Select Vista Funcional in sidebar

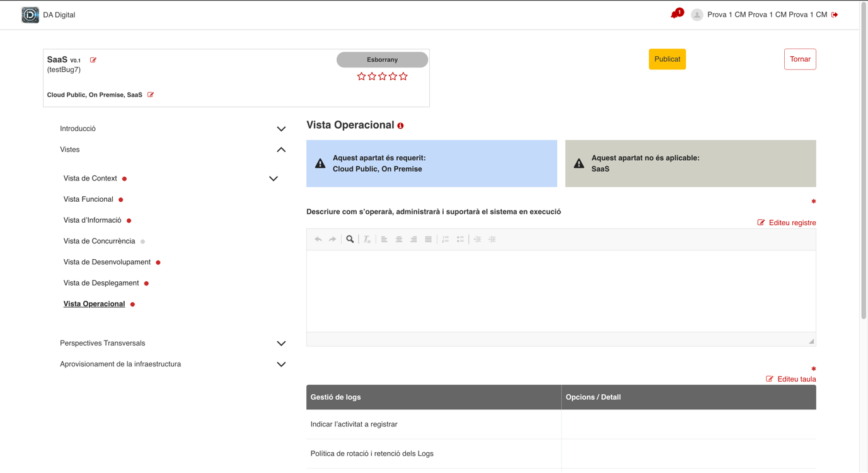coord(88,199)
